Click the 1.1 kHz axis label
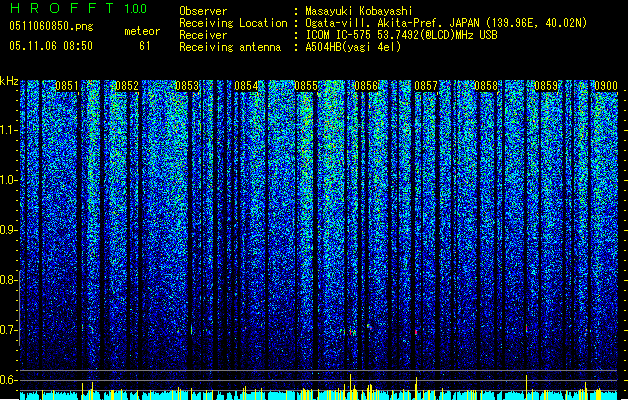The width and height of the screenshot is (629, 400). point(9,130)
